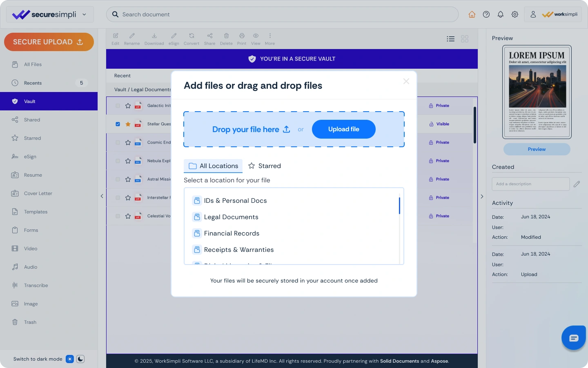Viewport: 588px width, 368px height.
Task: Collapse the left sidebar arrow
Action: click(102, 196)
